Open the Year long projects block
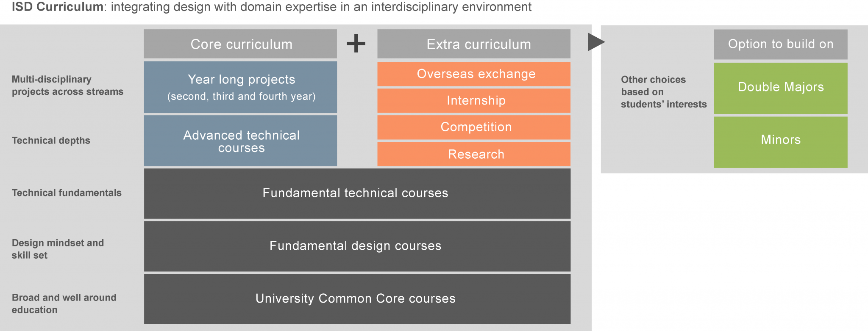 tap(240, 87)
